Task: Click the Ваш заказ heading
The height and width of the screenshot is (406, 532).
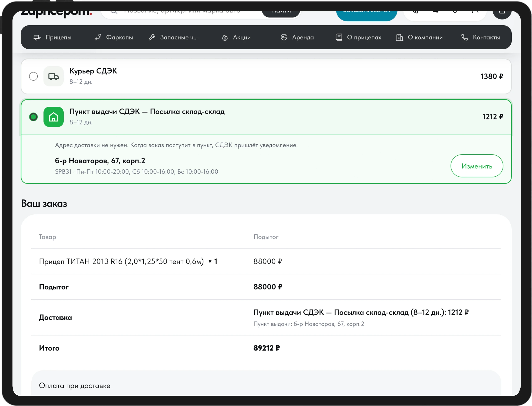Action: coord(44,204)
